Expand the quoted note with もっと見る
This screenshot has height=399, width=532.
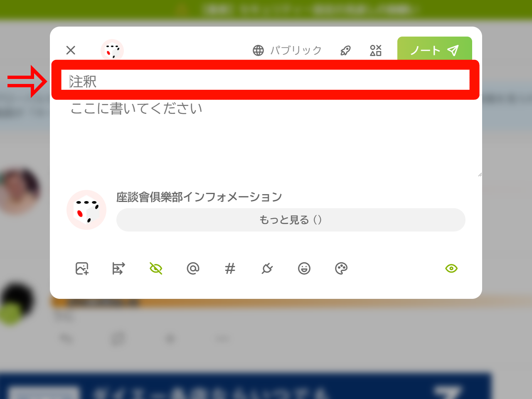coord(291,220)
